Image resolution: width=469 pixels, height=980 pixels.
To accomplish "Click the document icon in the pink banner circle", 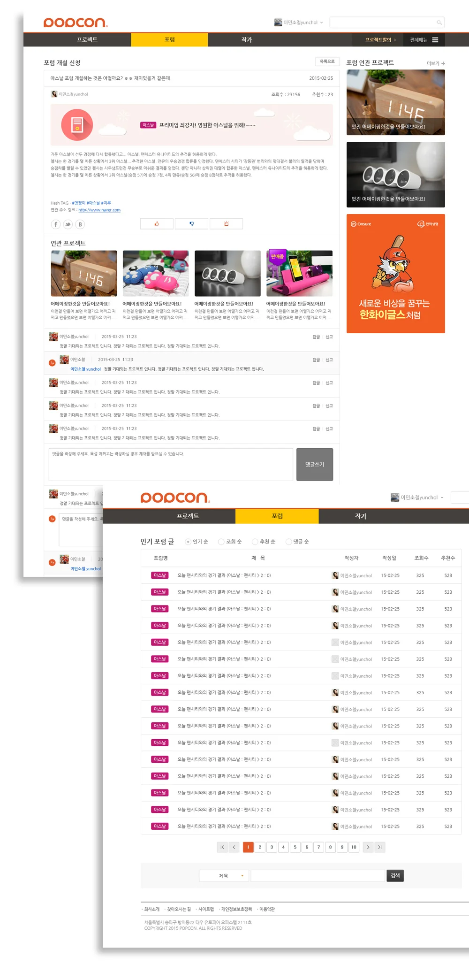I will tap(77, 125).
